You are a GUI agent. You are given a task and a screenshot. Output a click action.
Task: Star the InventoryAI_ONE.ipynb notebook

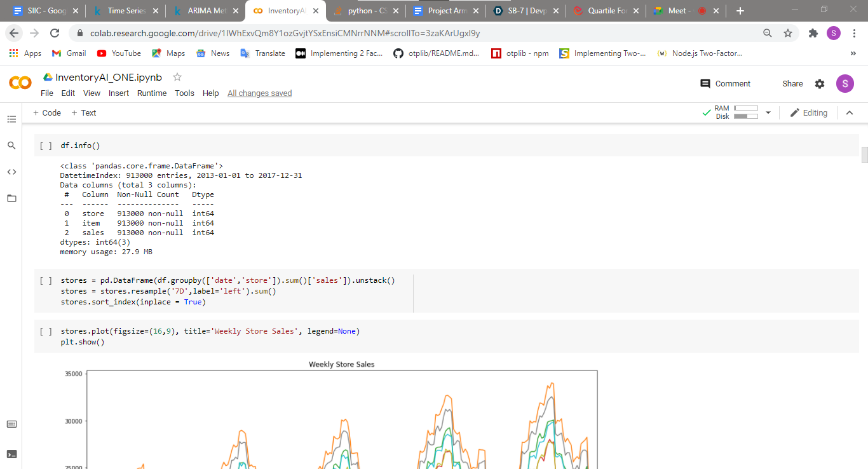click(177, 77)
